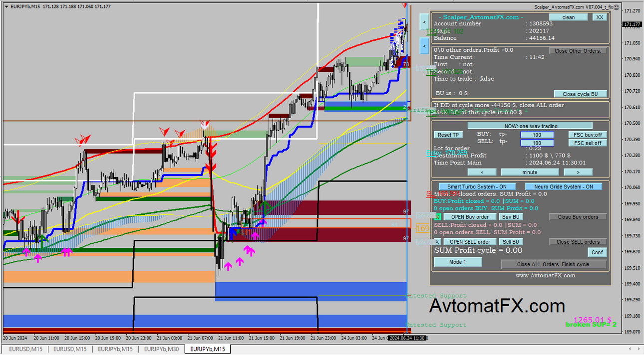This screenshot has width=644, height=355.
Task: Click the orange '169' price box label
Action: (x=423, y=228)
